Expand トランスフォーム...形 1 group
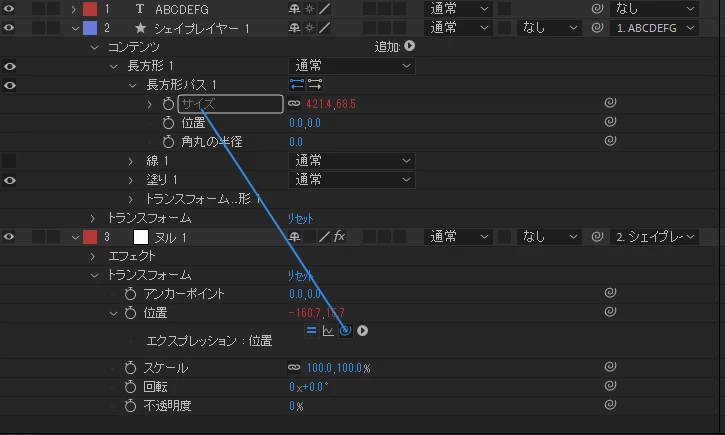 [x=130, y=199]
